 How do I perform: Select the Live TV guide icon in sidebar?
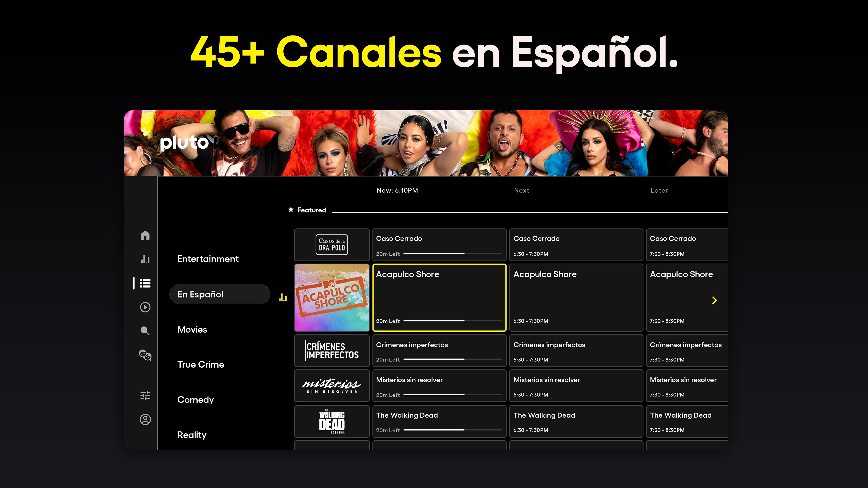pos(145,284)
